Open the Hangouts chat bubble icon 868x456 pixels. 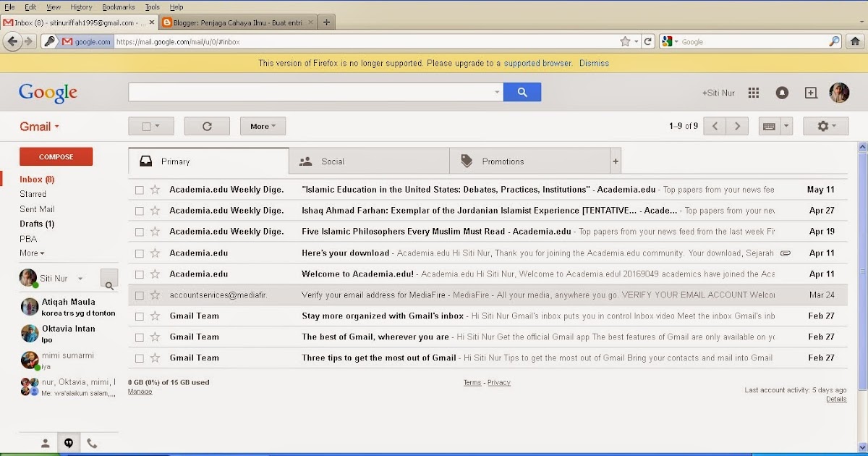point(69,444)
